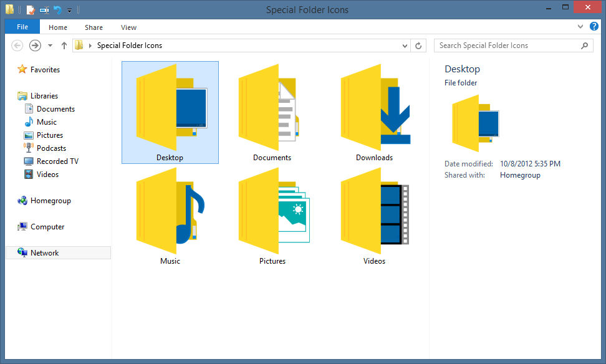The image size is (606, 364).
Task: Click the Refresh button next to the address bar
Action: coord(418,45)
